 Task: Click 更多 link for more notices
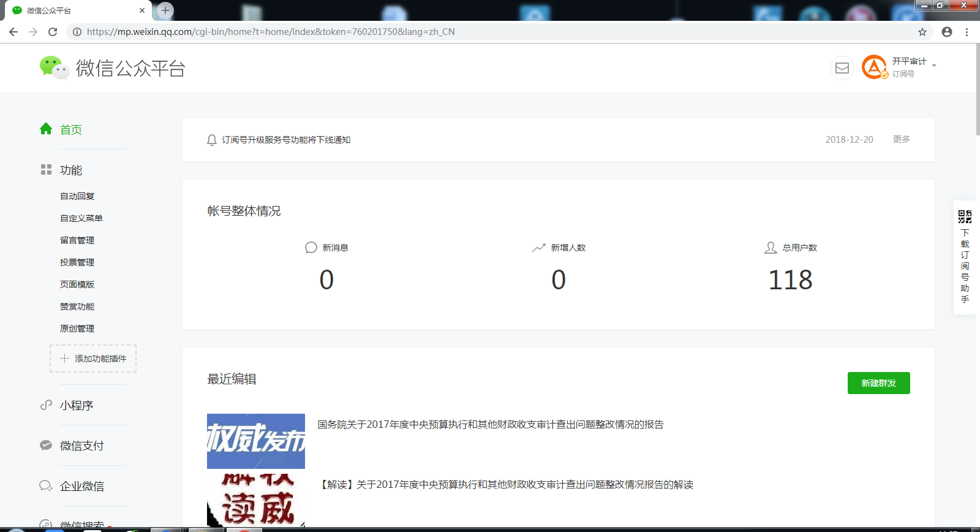click(901, 140)
